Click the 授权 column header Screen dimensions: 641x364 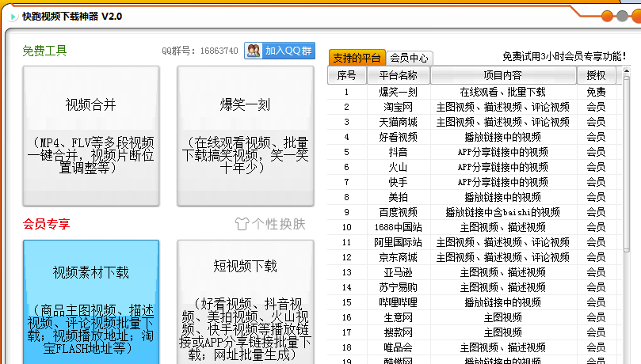pyautogui.click(x=596, y=75)
